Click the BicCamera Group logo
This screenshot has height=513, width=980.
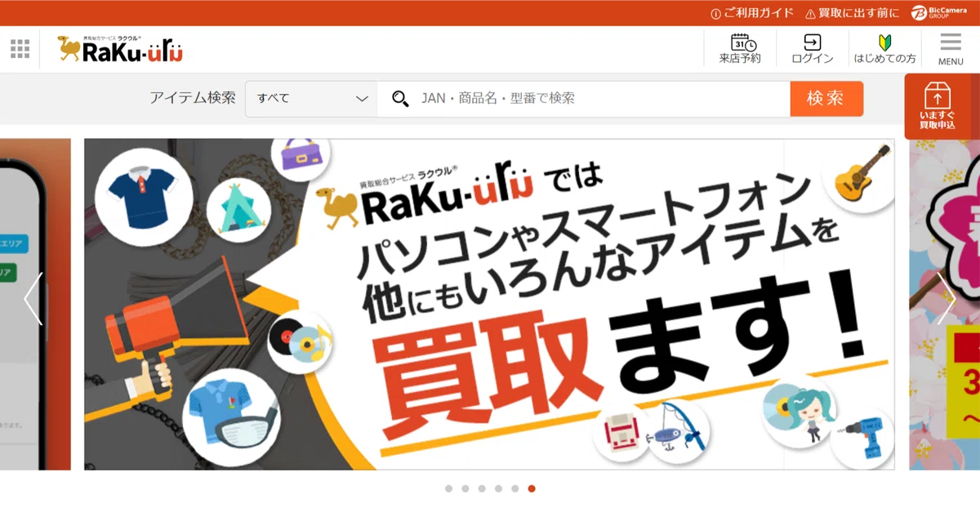[x=940, y=12]
